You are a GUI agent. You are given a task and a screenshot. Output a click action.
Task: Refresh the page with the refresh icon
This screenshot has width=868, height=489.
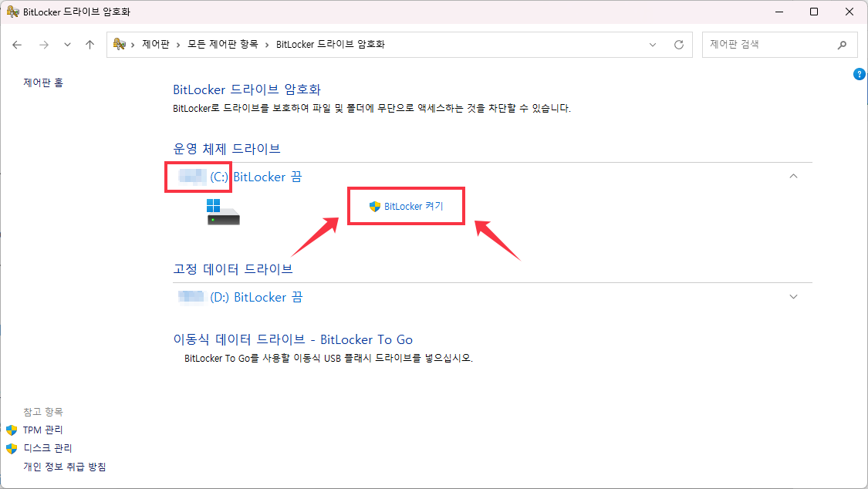[x=678, y=44]
